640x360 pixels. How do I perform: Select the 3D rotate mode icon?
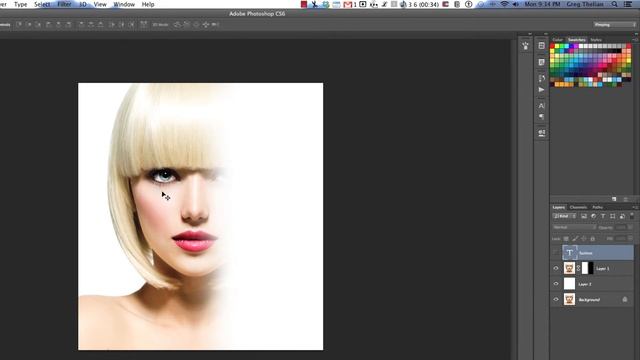point(177,24)
